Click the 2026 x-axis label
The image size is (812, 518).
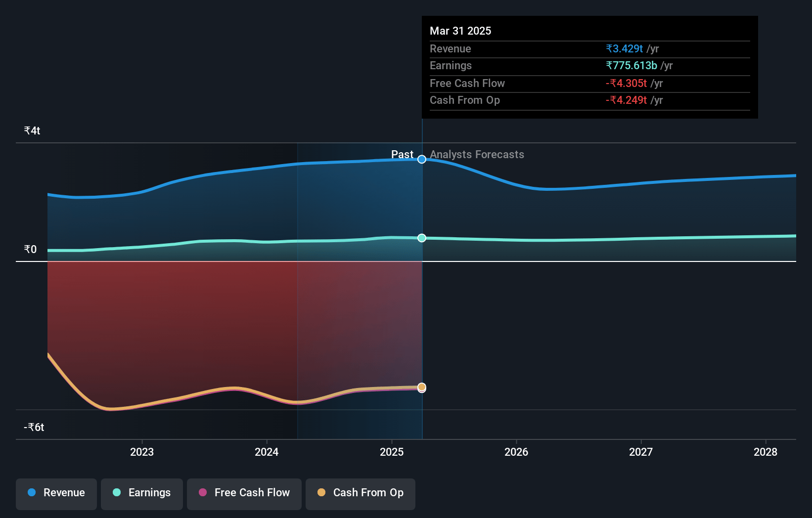coord(516,452)
